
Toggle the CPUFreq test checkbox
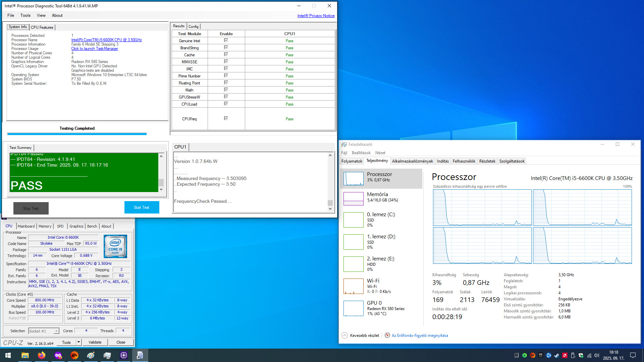tap(226, 119)
